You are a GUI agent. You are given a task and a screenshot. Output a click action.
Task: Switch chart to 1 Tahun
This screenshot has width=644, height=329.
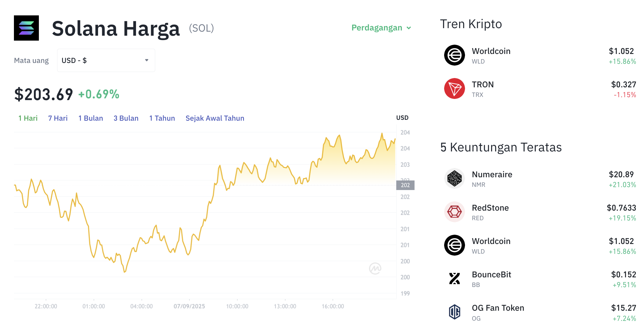pyautogui.click(x=162, y=118)
